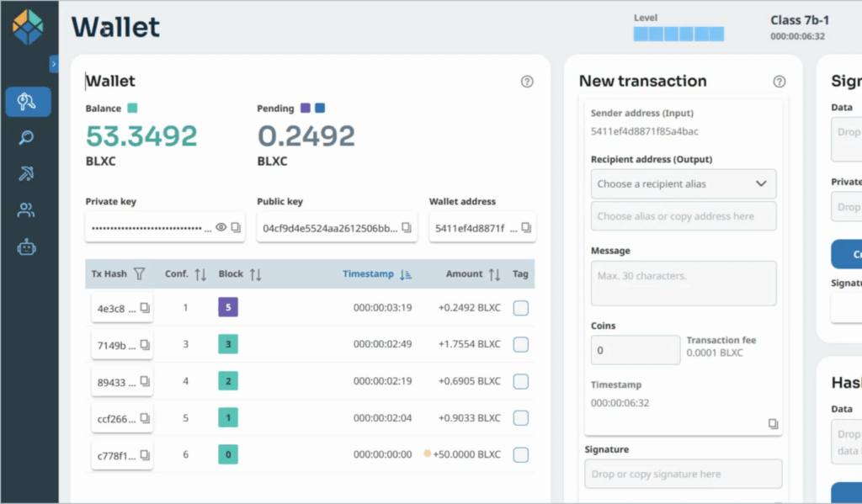Image resolution: width=862 pixels, height=504 pixels.
Task: Copy the wallet address value
Action: [526, 228]
